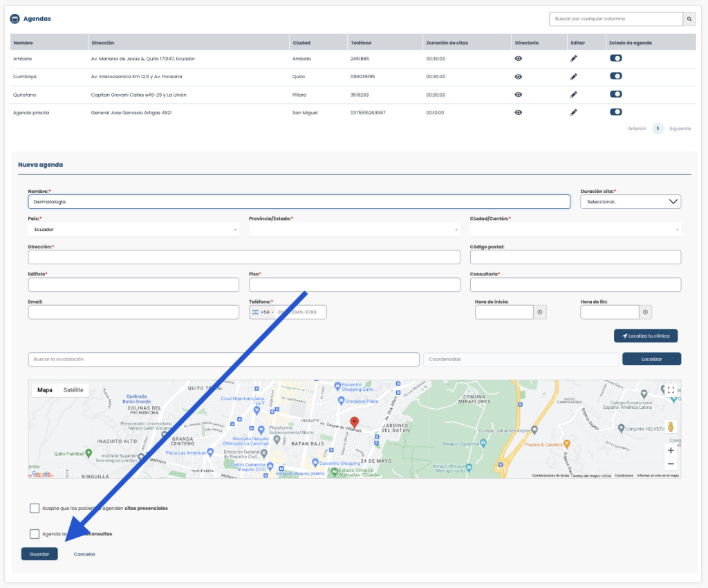
Task: Switch map to Satélite view
Action: pos(73,390)
